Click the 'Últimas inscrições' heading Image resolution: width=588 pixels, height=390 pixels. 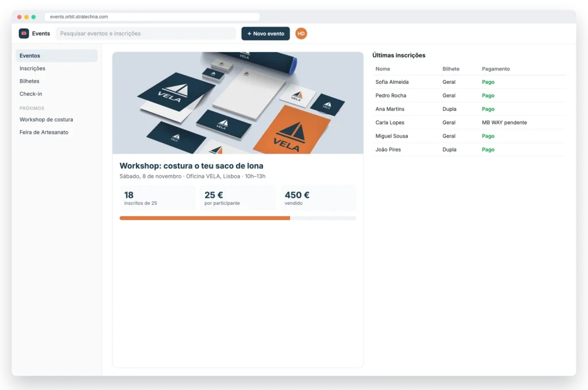point(399,55)
